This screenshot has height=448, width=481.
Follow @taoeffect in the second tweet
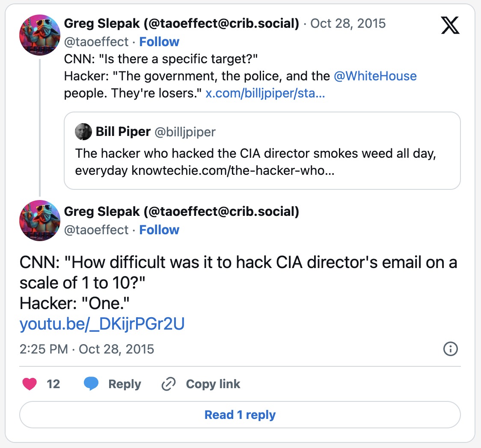(x=159, y=230)
